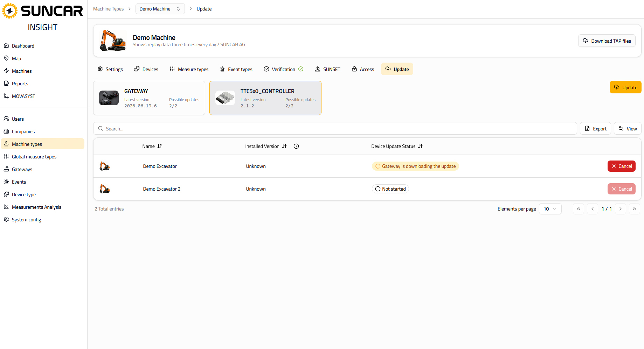Select the TTC5x0_CONTROLLER device card
Image resolution: width=644 pixels, height=349 pixels.
(x=265, y=98)
